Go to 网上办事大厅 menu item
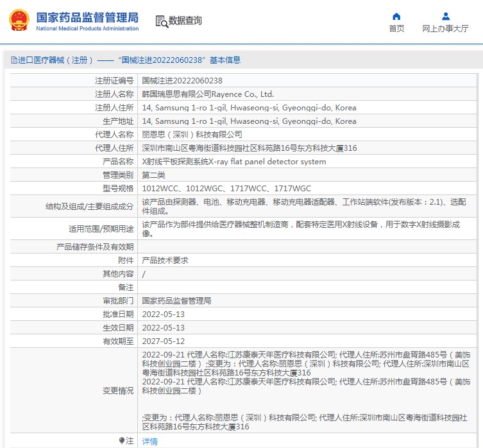The height and width of the screenshot is (448, 483). click(x=445, y=29)
